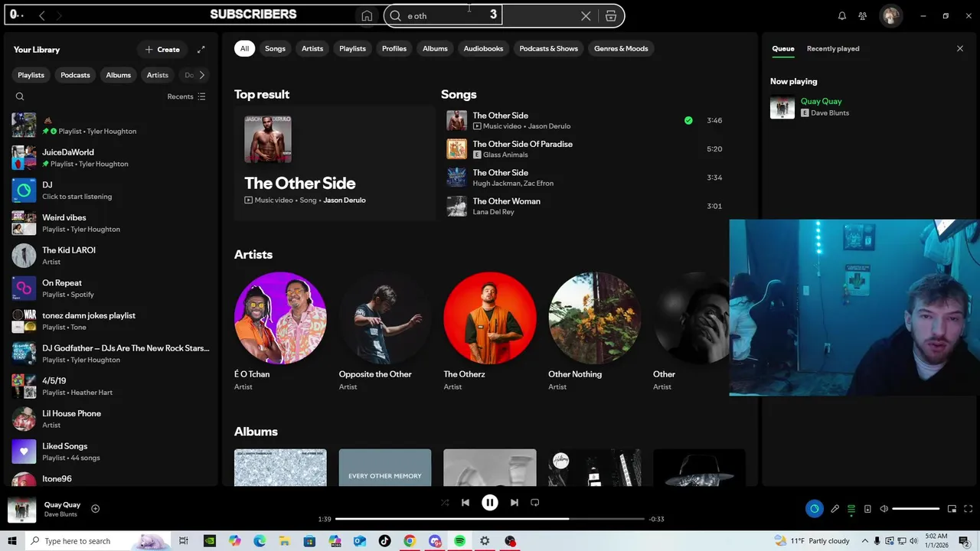Screen dimensions: 980x551
Task: Skip to the previous track
Action: coord(465,503)
